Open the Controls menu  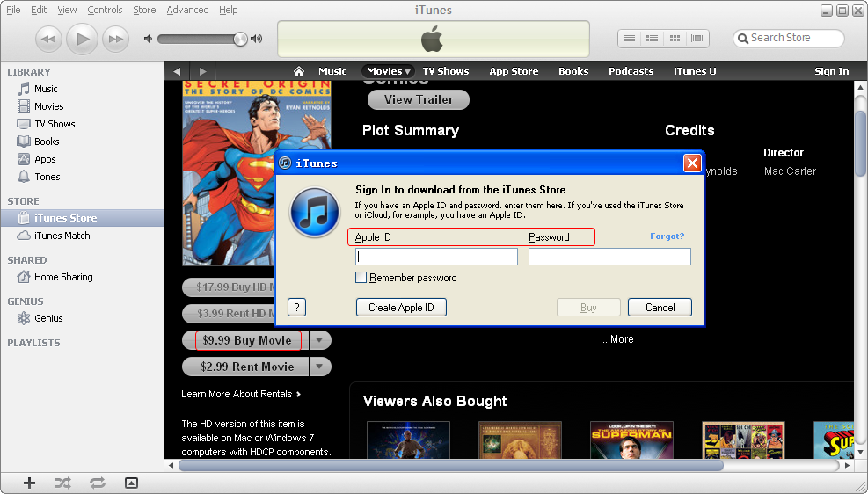click(105, 10)
